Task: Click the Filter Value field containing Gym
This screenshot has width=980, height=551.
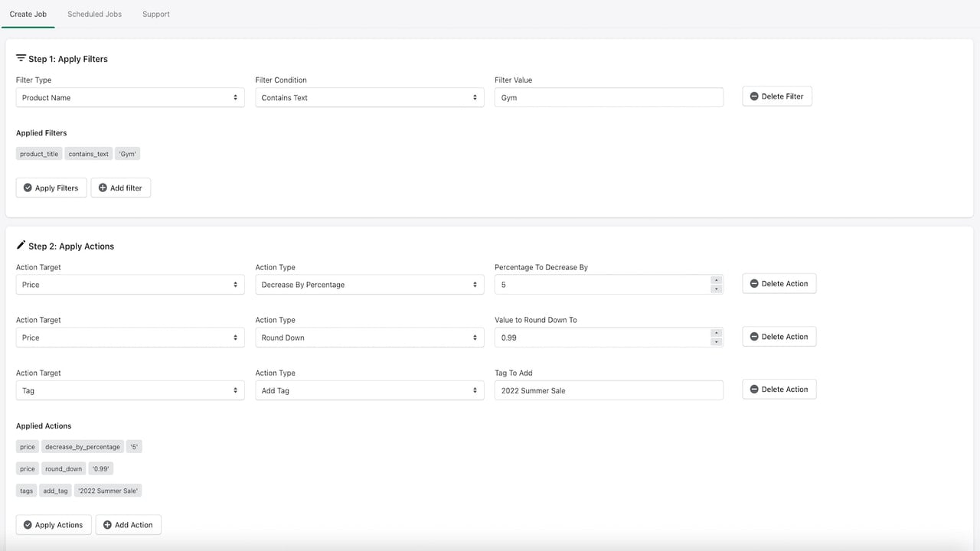Action: 609,97
